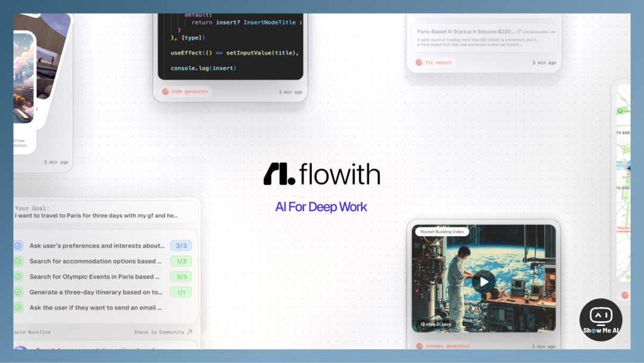
Task: Click the flo search tag icon
Action: pyautogui.click(x=419, y=63)
